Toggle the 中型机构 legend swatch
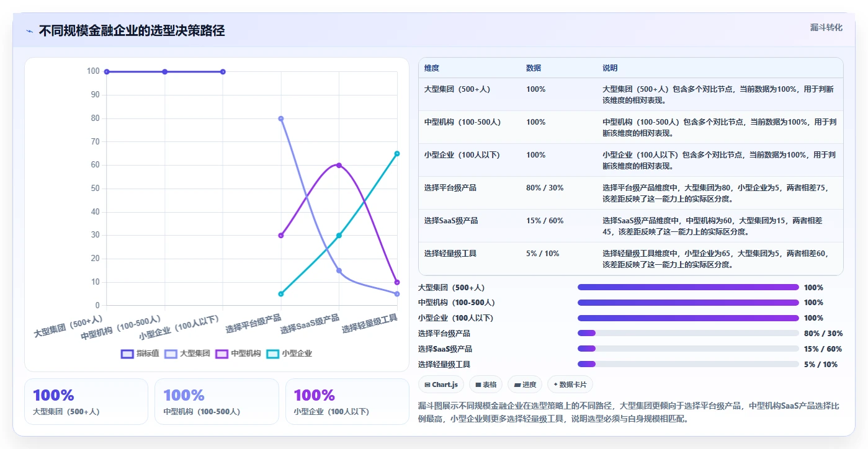The image size is (868, 449). coord(221,353)
